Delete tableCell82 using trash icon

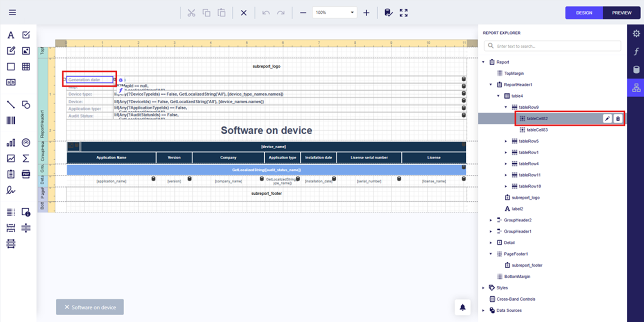point(618,118)
